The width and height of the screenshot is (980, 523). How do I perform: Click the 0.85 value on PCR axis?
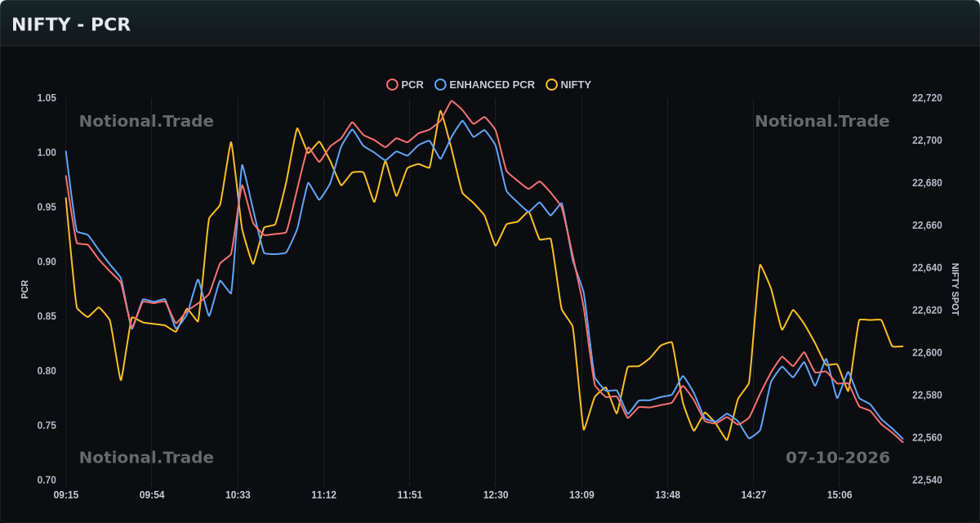(47, 316)
